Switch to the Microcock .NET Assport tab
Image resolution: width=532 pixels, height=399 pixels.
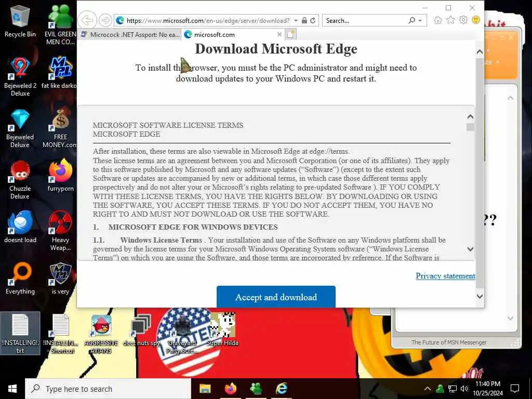129,34
